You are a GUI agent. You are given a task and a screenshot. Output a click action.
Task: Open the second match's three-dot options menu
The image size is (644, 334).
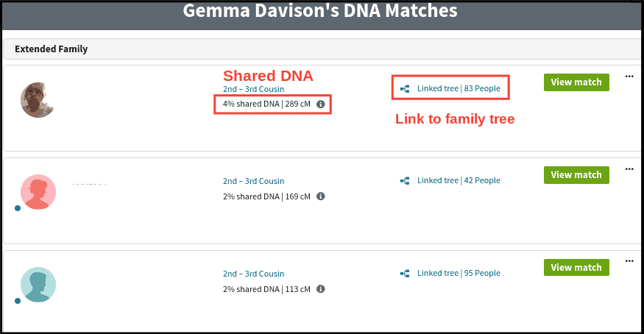pos(629,168)
